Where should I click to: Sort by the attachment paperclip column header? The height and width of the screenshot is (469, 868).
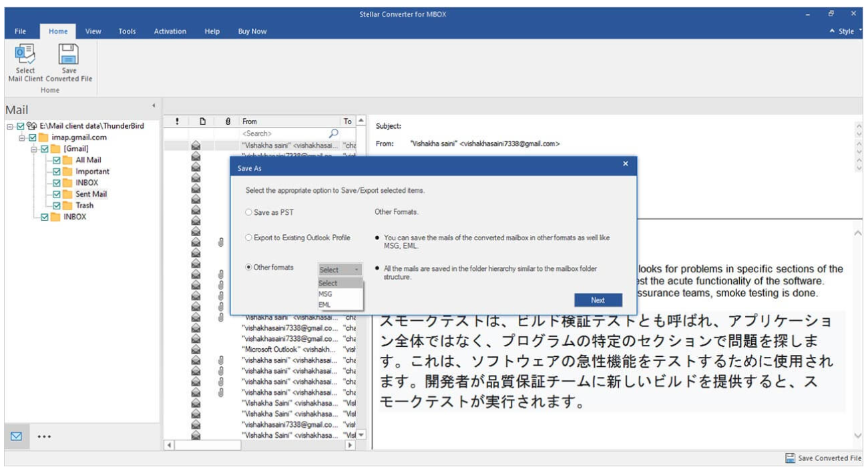[x=228, y=121]
